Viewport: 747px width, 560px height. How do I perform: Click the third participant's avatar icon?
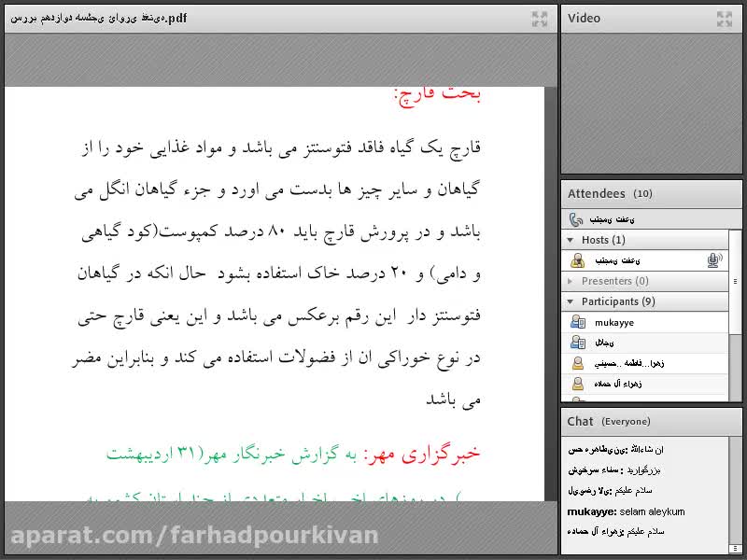coord(578,363)
